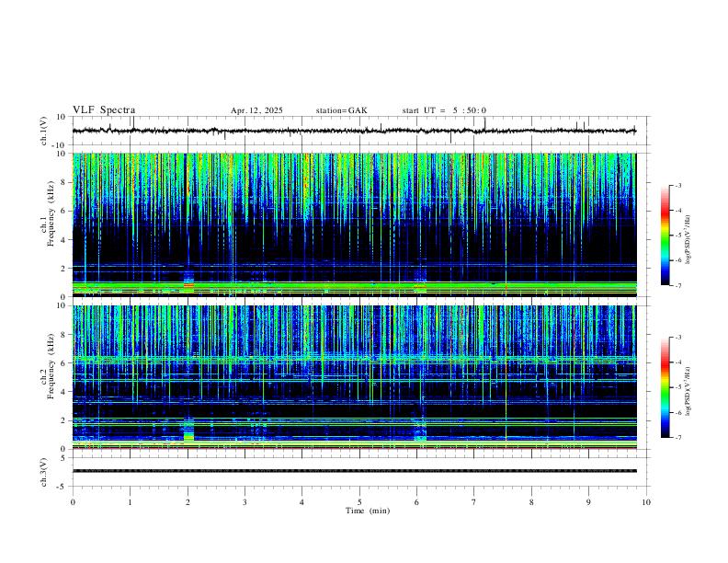
Task: Click the ch.2 frequency axis "4" kHz tick label
Action: pyautogui.click(x=63, y=392)
